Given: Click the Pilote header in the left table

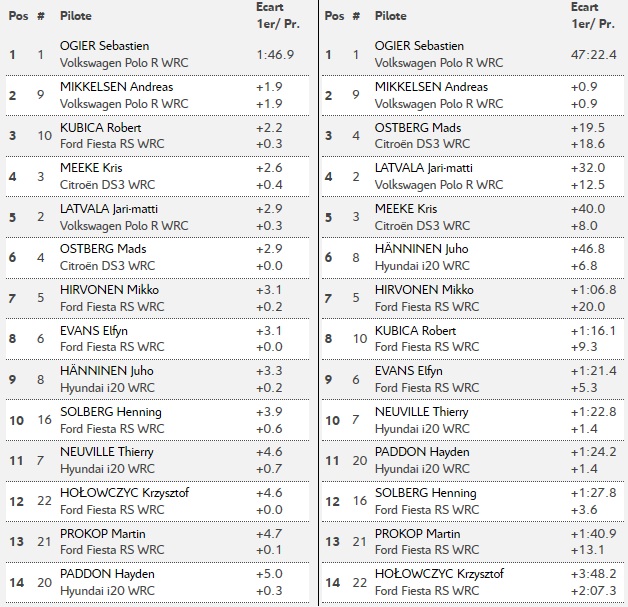Looking at the screenshot, I should click(76, 16).
